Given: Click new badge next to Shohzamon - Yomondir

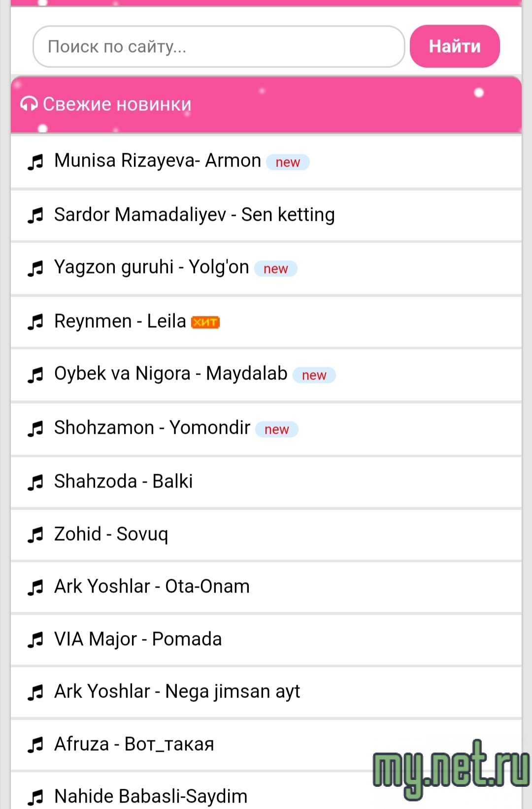Looking at the screenshot, I should 276,429.
